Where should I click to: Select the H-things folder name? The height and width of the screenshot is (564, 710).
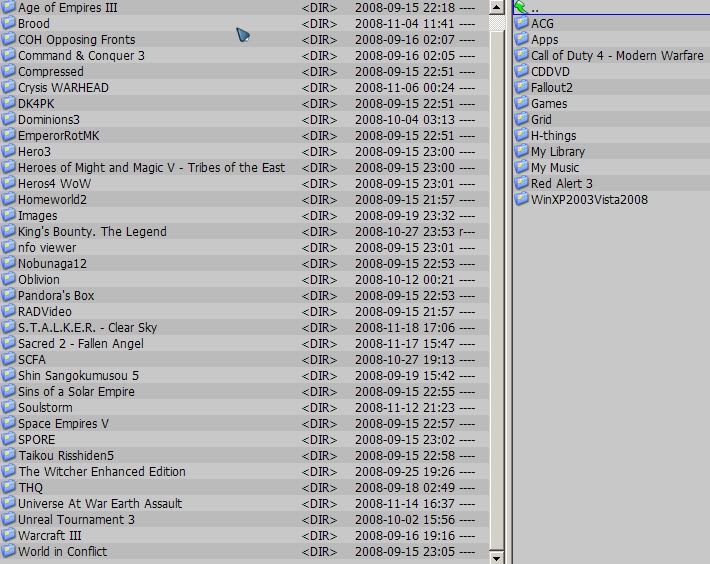point(553,136)
